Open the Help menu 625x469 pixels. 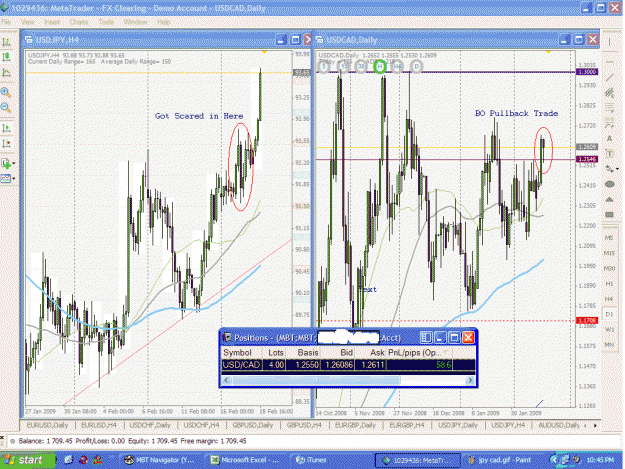pyautogui.click(x=163, y=22)
